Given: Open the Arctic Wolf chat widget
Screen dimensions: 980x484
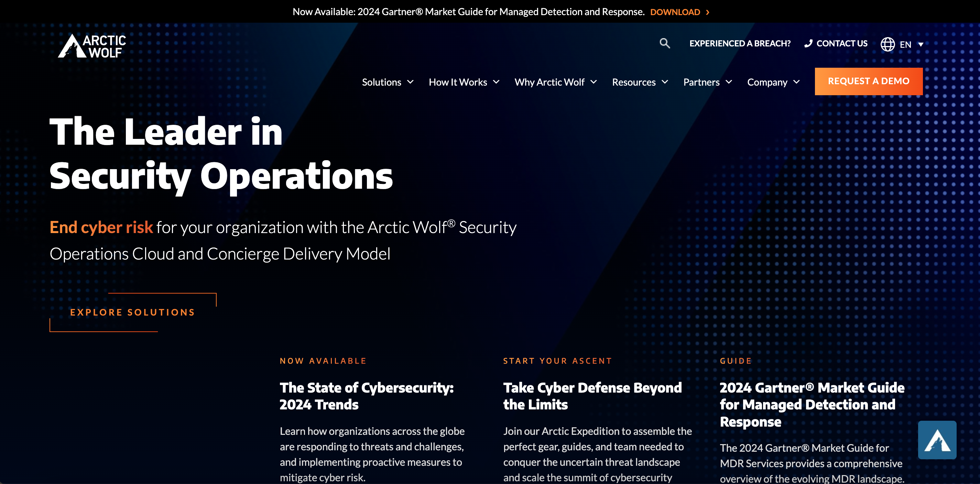Looking at the screenshot, I should click(937, 440).
